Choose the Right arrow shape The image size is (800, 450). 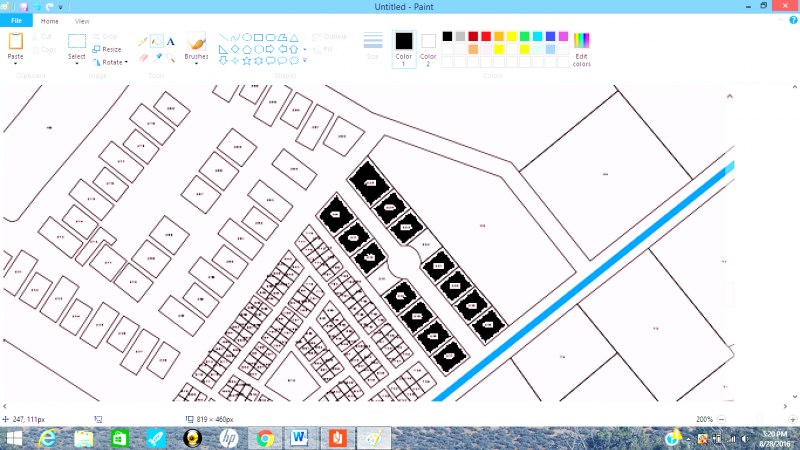(x=270, y=49)
